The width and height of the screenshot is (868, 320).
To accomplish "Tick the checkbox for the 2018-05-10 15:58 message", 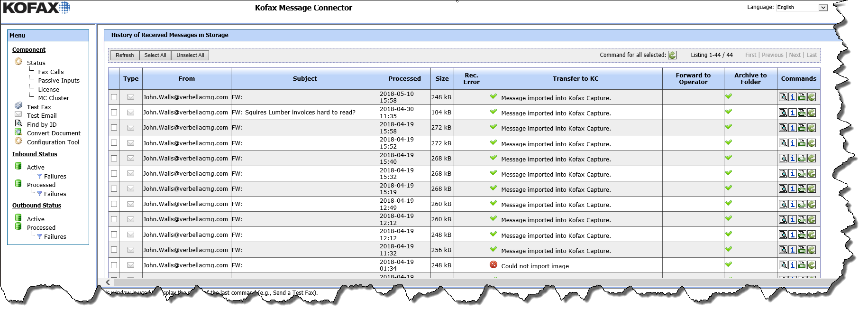I will (114, 97).
